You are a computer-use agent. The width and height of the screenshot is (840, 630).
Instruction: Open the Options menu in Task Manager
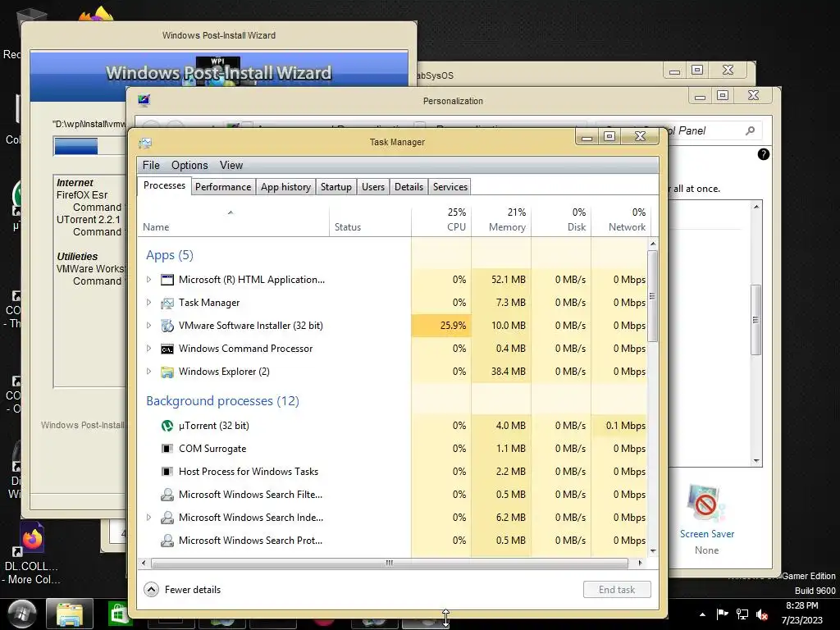[189, 166]
